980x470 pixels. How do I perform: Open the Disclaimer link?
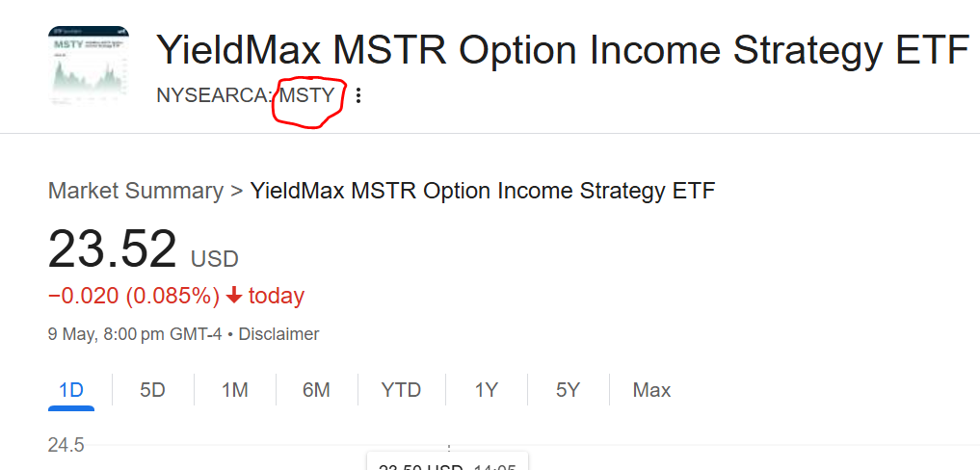(x=278, y=334)
